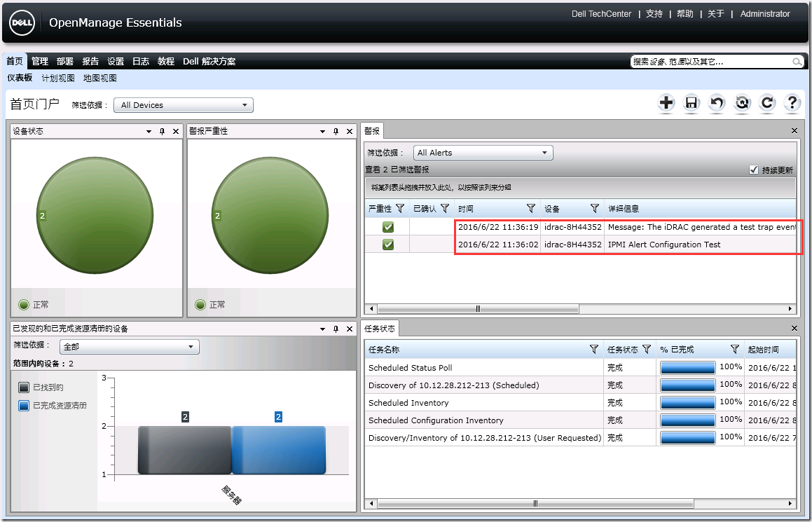The image size is (812, 522).
Task: Open the Dell TechCenter link
Action: [602, 14]
